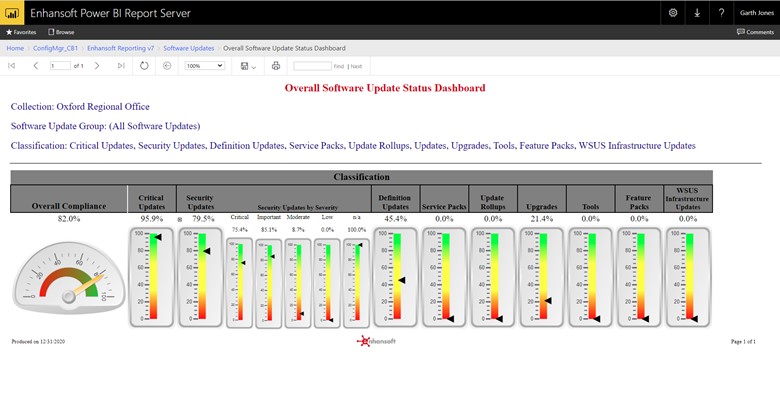Go to the first page of the report
This screenshot has width=780, height=403.
coord(12,65)
